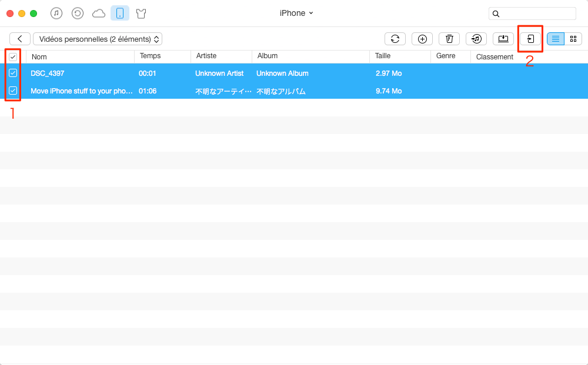The width and height of the screenshot is (588, 365).
Task: Click the 2.97 Mo size cell
Action: (x=389, y=73)
